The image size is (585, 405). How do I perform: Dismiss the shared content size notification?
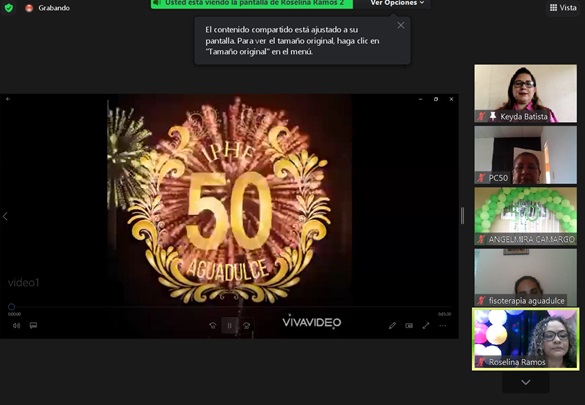(x=401, y=25)
